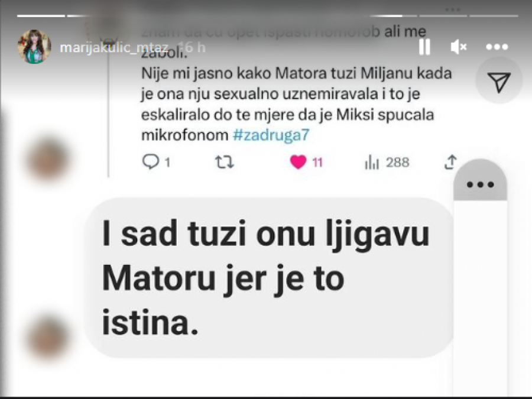Select the last story progress segment
This screenshot has width=532, height=399.
tap(494, 15)
